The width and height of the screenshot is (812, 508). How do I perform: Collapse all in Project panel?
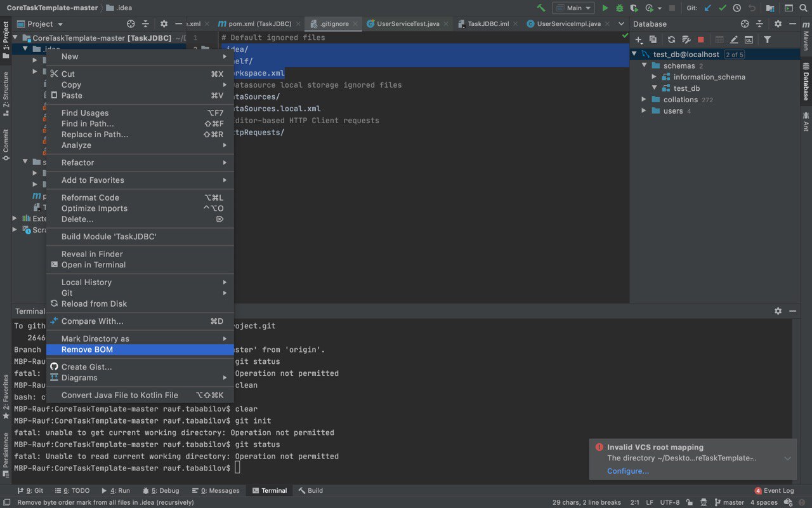tap(145, 23)
